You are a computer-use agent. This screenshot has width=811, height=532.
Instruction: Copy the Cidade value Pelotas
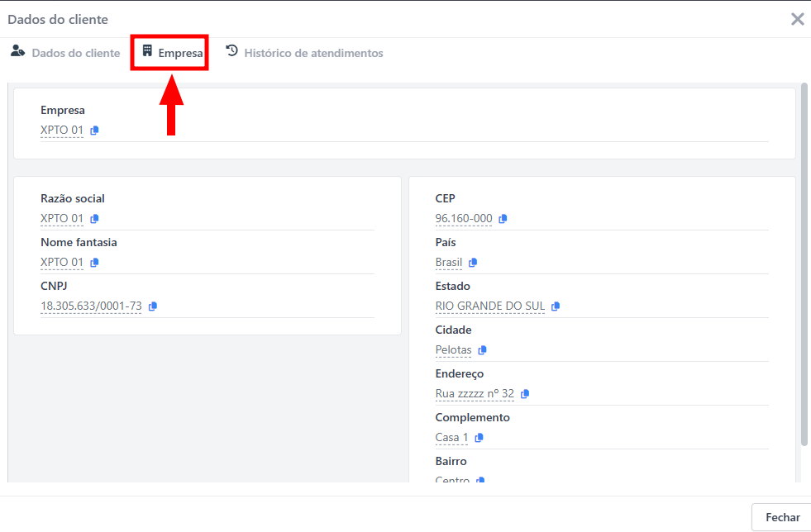(x=482, y=350)
